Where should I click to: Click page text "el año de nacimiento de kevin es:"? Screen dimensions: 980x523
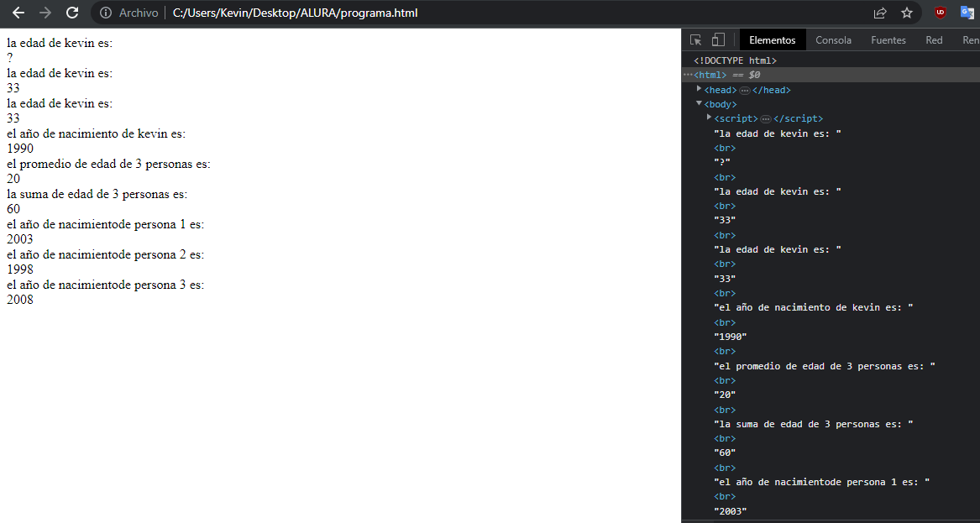coord(97,133)
